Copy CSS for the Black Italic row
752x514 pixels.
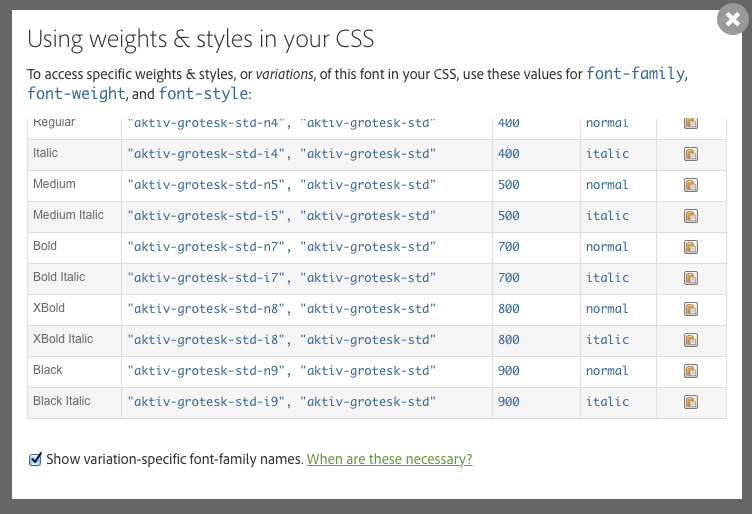click(x=691, y=402)
